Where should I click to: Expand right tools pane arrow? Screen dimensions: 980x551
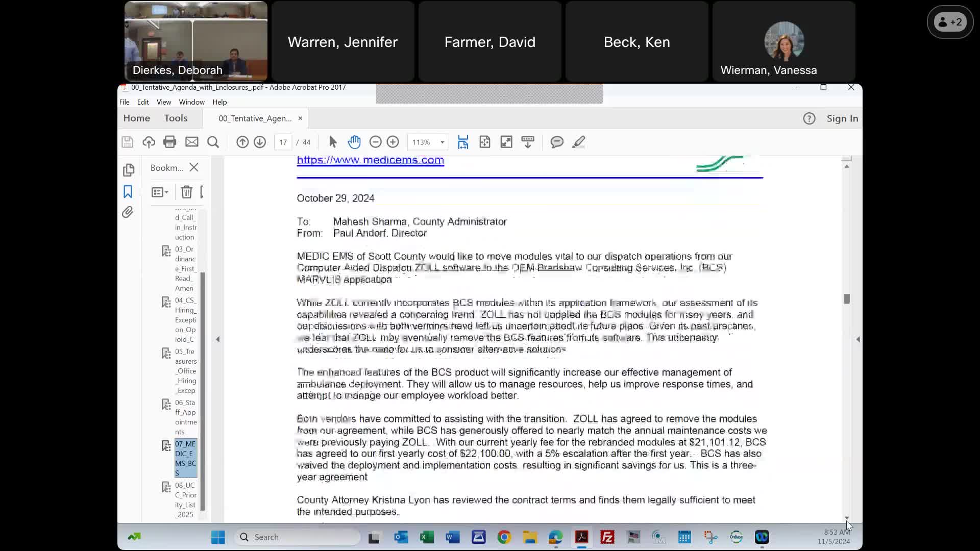(858, 339)
